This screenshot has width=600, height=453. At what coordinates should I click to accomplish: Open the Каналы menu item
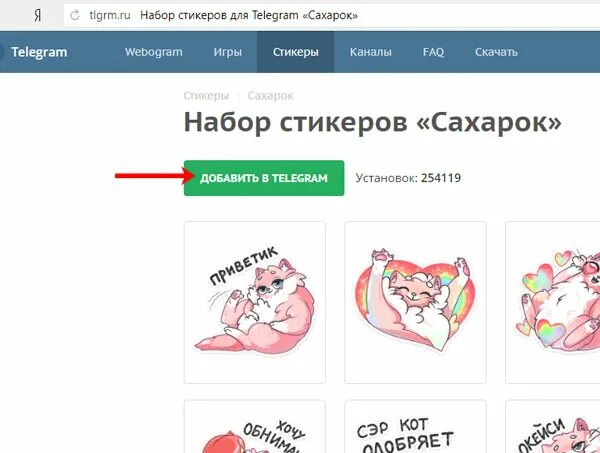point(370,52)
